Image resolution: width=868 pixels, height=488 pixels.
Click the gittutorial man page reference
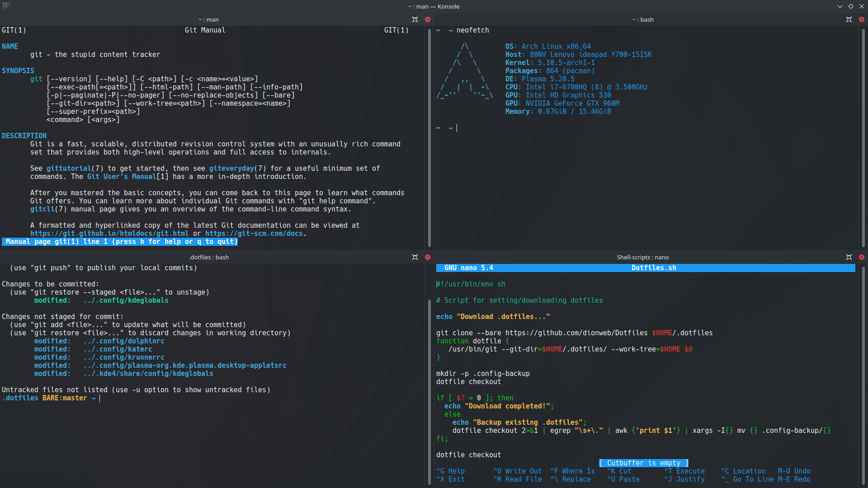click(x=69, y=169)
